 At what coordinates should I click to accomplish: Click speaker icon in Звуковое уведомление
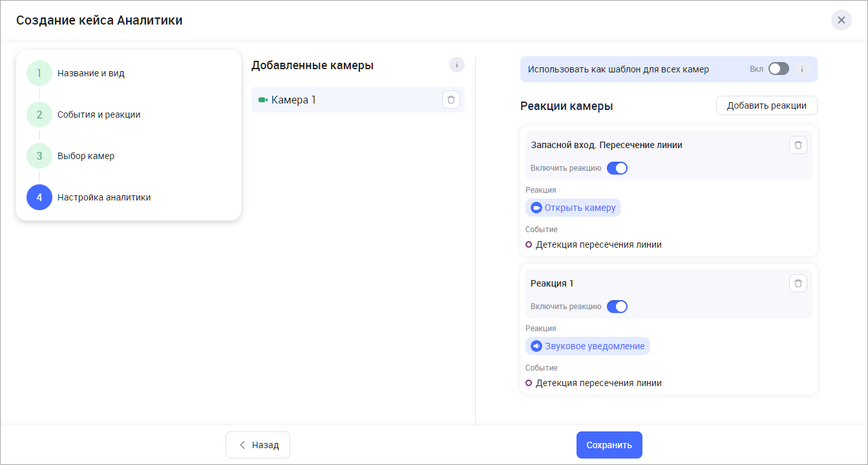(x=536, y=346)
